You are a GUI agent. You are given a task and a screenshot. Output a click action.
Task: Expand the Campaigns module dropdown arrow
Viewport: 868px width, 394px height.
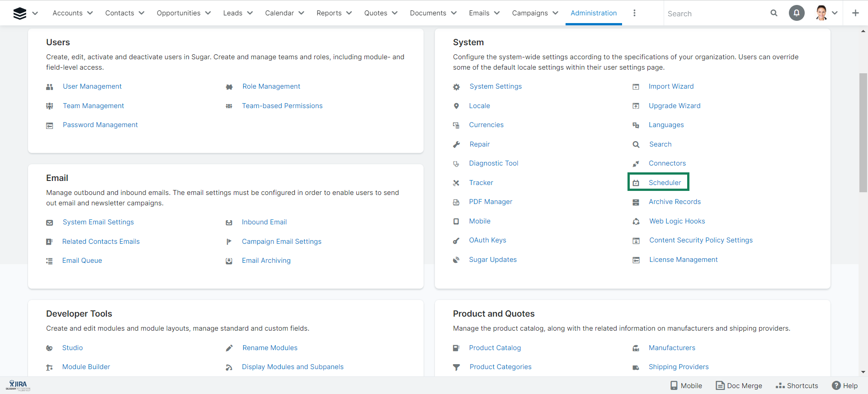[x=556, y=13]
